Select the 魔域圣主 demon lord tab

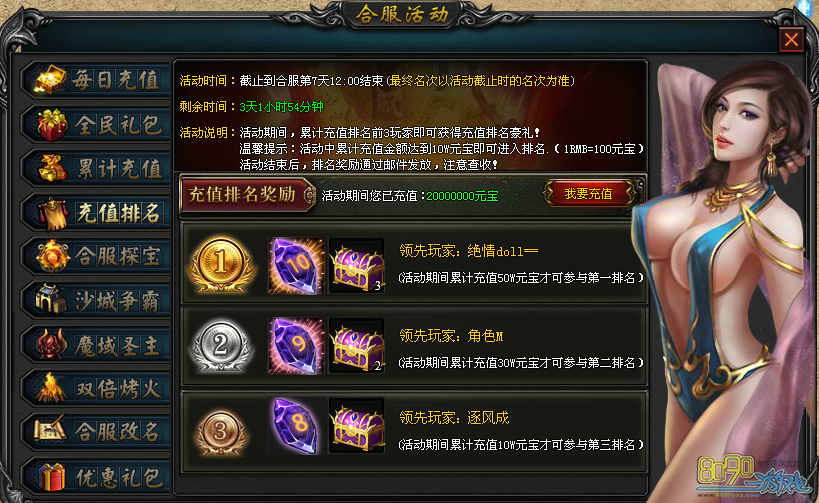coord(97,345)
